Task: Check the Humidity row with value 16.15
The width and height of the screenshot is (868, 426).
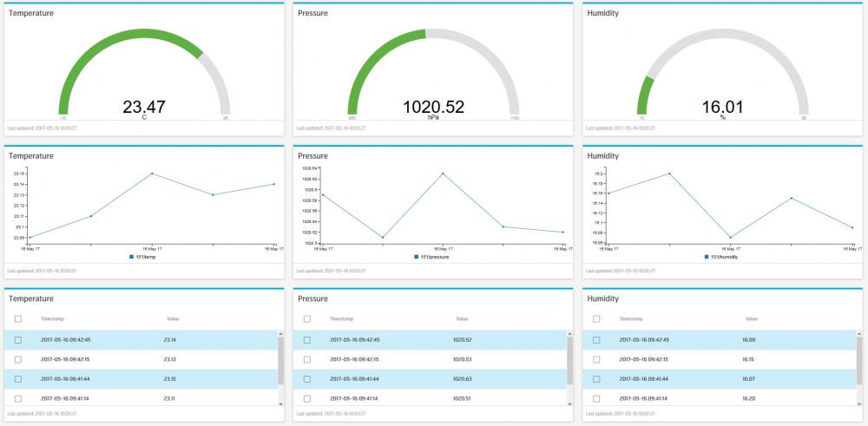Action: (595, 359)
